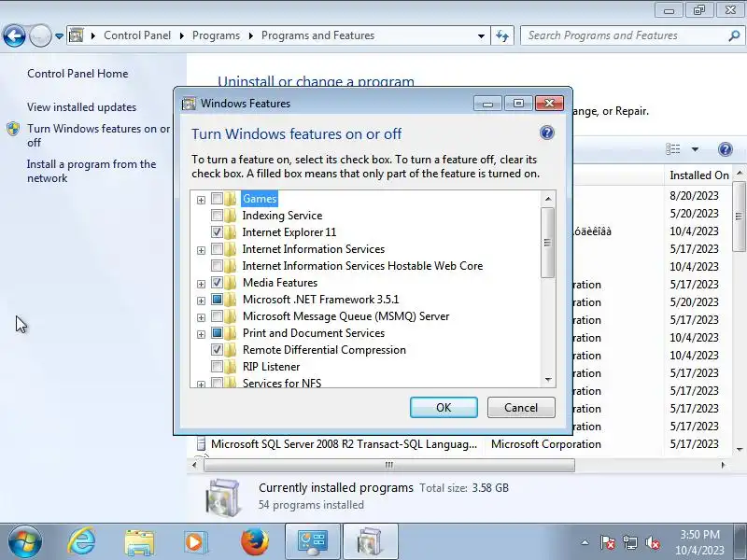Viewport: 747px width, 560px height.
Task: Enable the Games checkbox
Action: point(217,199)
